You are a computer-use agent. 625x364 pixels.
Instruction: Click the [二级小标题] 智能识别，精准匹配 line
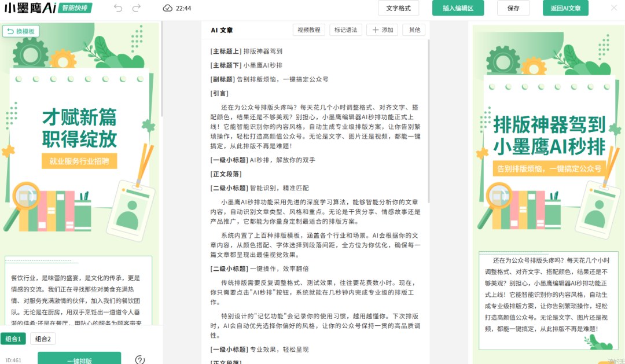tap(259, 187)
